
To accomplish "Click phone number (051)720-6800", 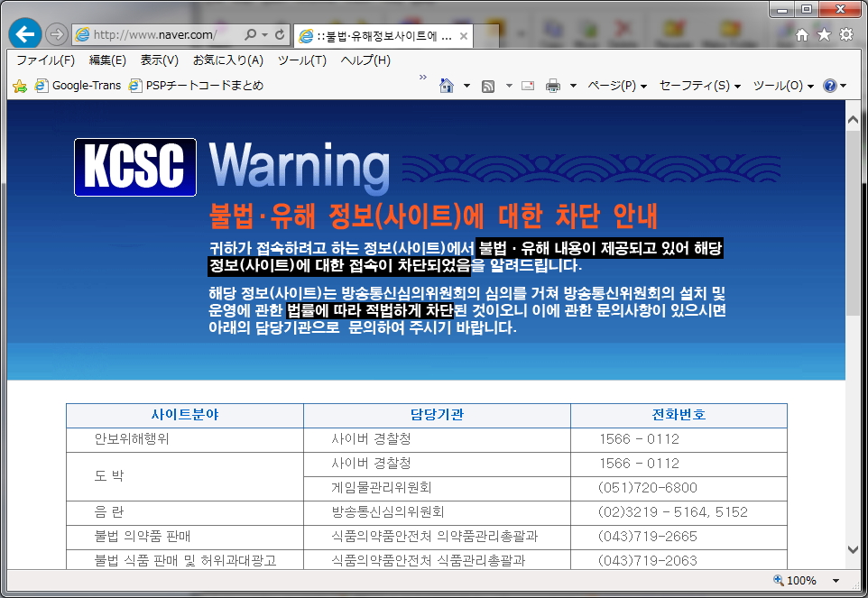I will pos(647,488).
